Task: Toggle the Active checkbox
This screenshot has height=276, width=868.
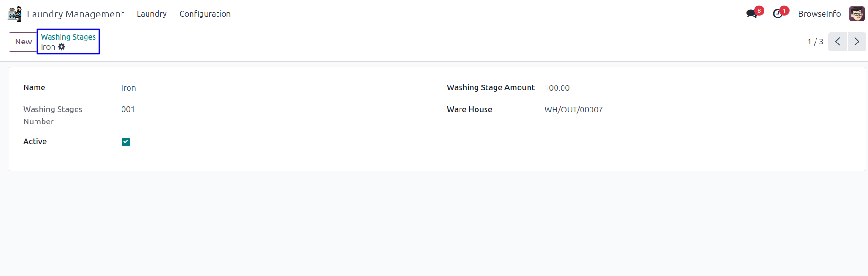Action: [125, 141]
